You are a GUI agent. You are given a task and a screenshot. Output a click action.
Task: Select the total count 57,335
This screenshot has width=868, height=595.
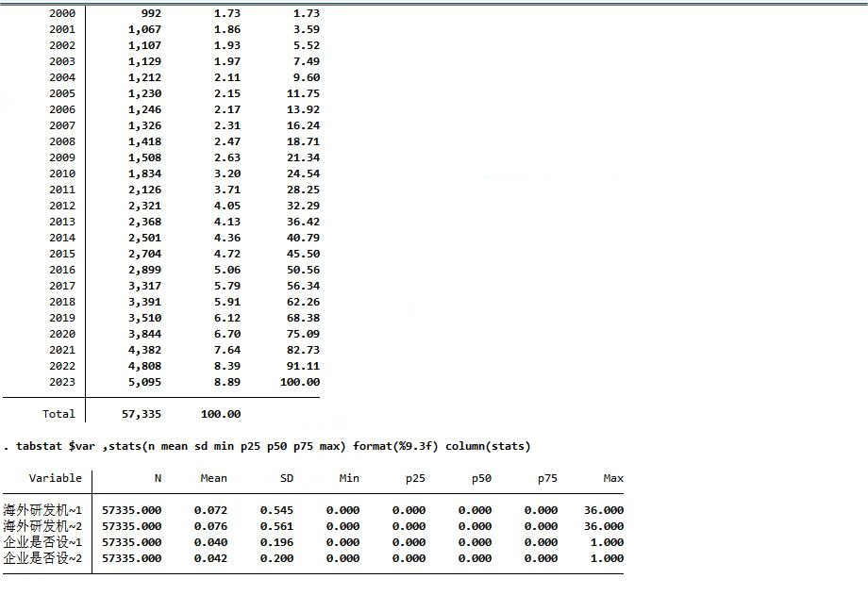(142, 414)
